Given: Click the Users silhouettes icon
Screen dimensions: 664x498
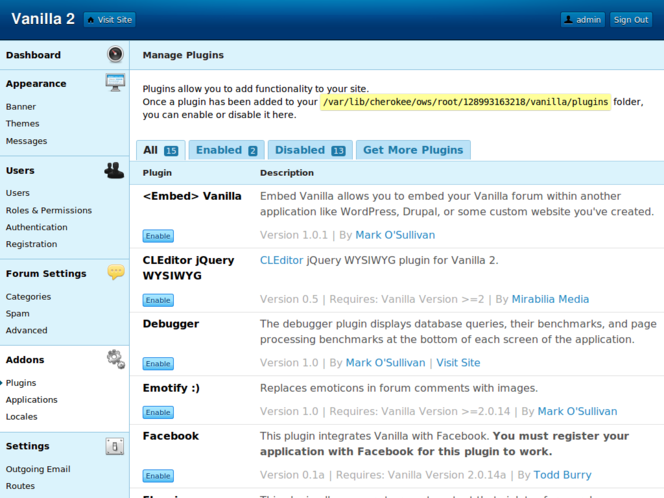Looking at the screenshot, I should [115, 170].
